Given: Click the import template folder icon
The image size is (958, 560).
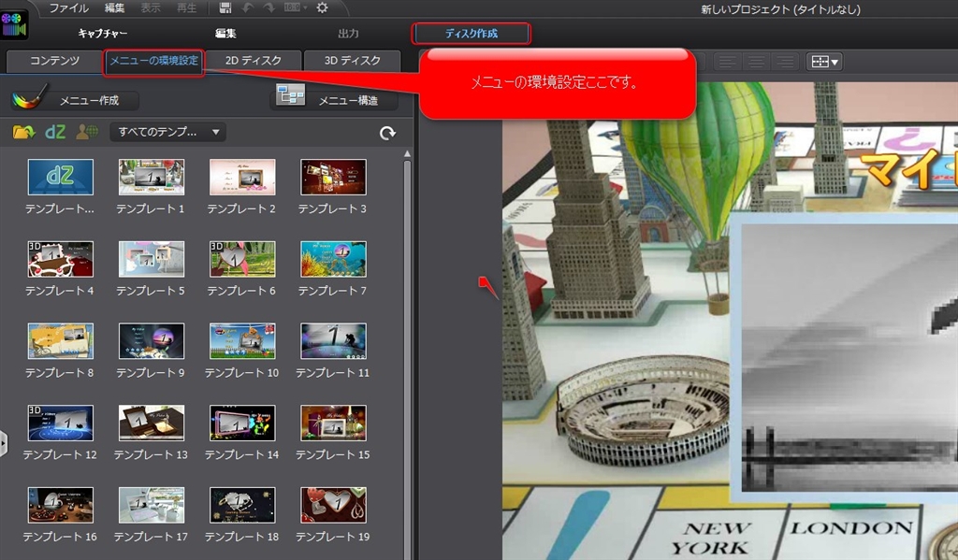Looking at the screenshot, I should click(x=23, y=132).
